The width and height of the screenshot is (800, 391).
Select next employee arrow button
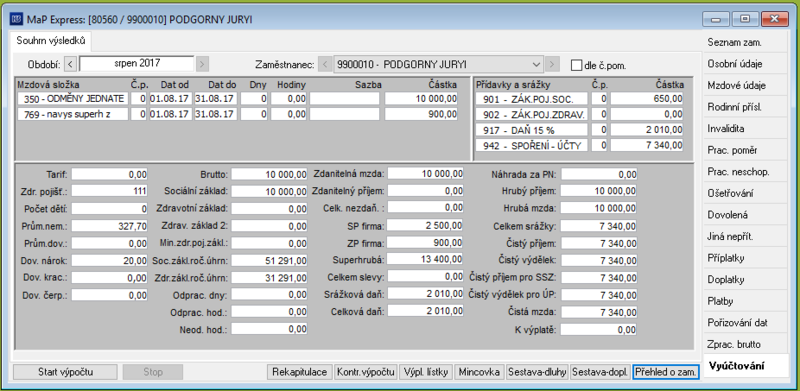pos(552,65)
